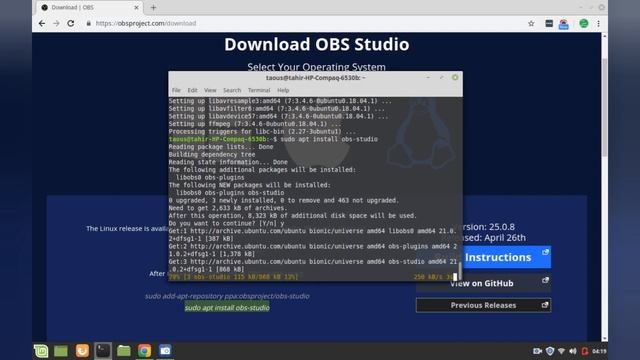Screen dimensions: 640x360
Task: Click the 'sudo add-apt-repository ppa:obsproject/obs-studio' text
Action: [227, 296]
